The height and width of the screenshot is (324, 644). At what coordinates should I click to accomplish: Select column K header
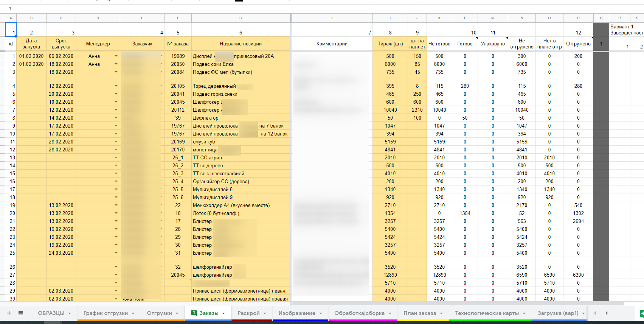(x=439, y=18)
